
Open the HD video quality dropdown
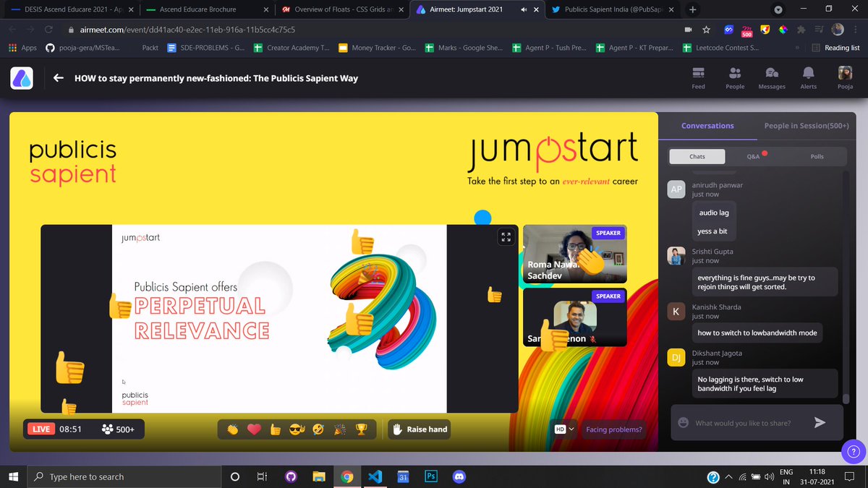[564, 429]
